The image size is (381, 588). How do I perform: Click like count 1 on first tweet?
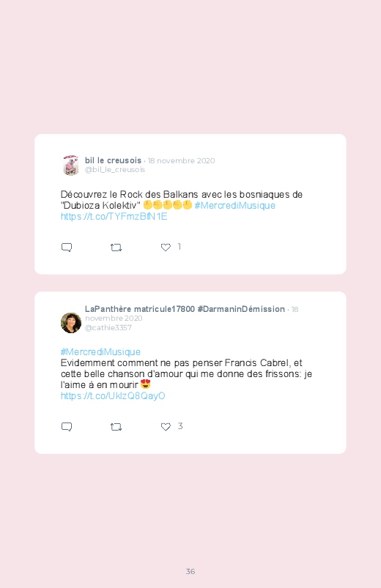(x=180, y=247)
